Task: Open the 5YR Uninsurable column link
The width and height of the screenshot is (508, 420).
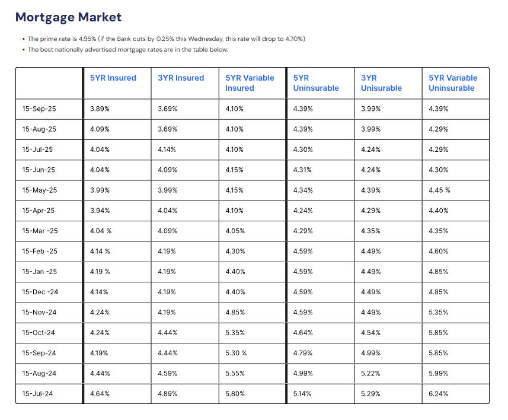Action: [316, 83]
